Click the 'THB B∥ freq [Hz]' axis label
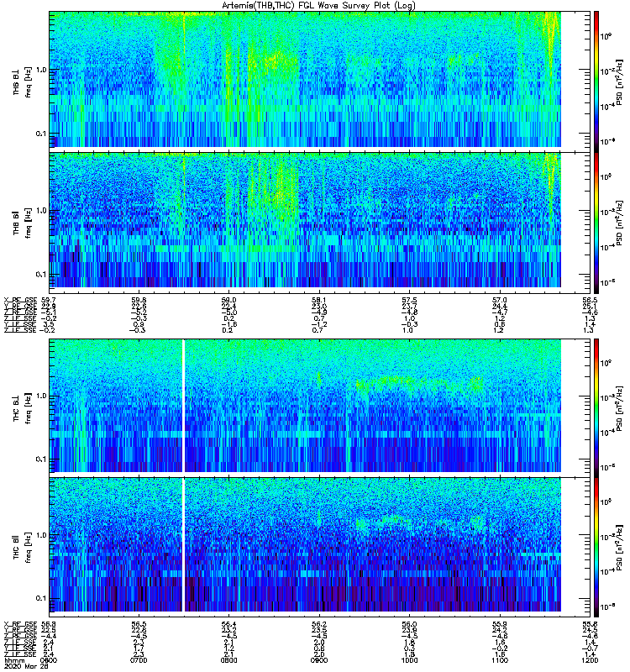This screenshot has height=672, width=630. coord(22,223)
